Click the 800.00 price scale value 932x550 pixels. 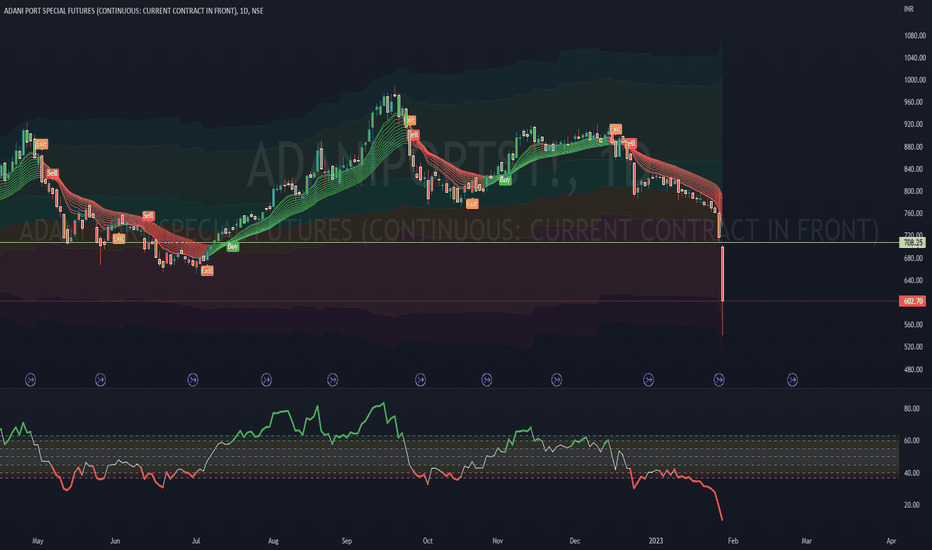(915, 191)
